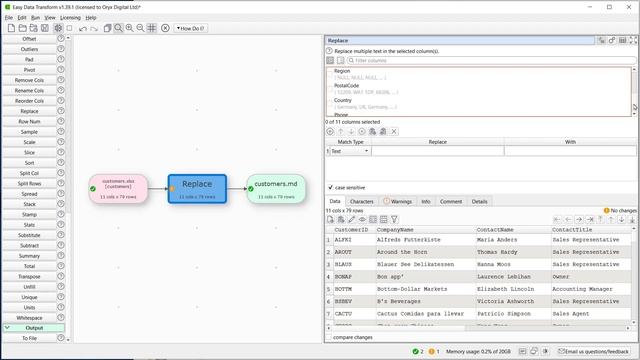640x360 pixels.
Task: Select the customers.md output node
Action: pyautogui.click(x=276, y=189)
